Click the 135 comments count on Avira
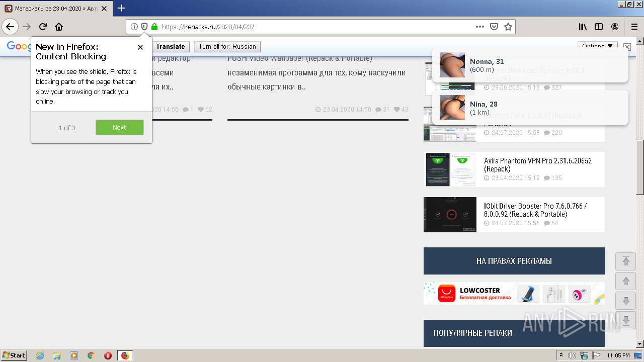Image resolution: width=644 pixels, height=362 pixels. [x=553, y=178]
